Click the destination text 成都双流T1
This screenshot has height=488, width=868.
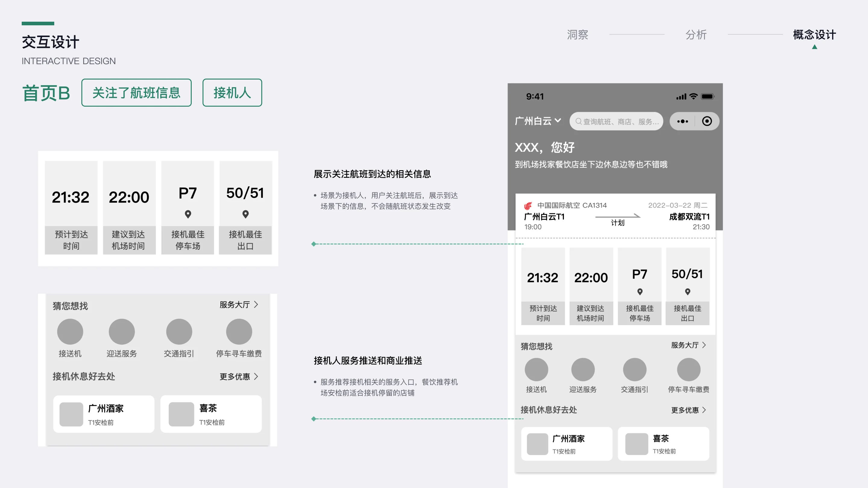[x=689, y=217]
